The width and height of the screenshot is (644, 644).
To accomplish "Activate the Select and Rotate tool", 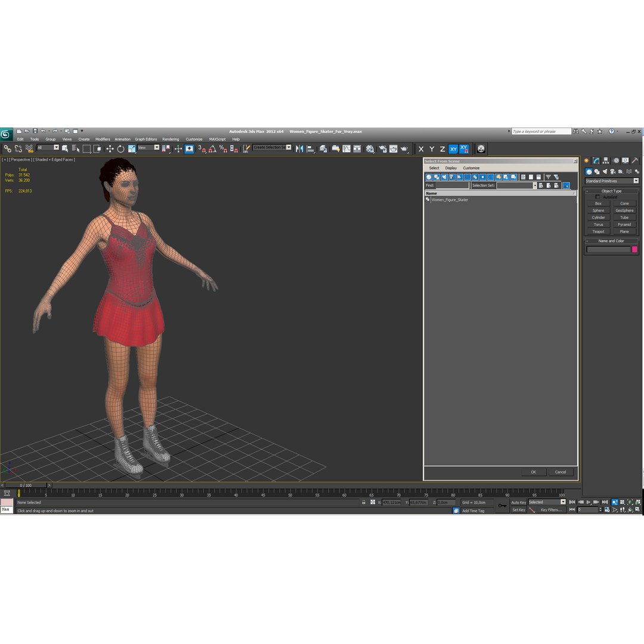I will pyautogui.click(x=120, y=148).
